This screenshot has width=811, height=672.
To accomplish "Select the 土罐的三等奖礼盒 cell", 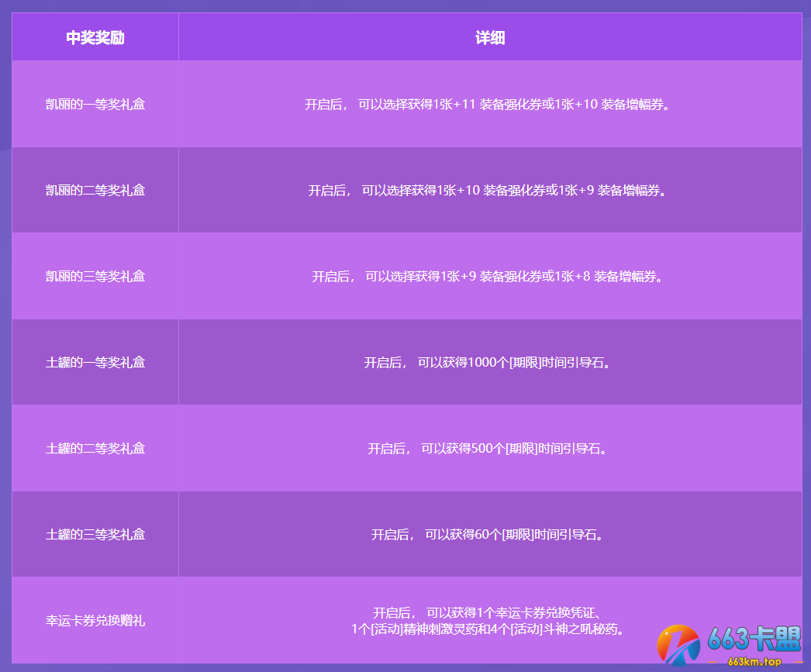I will pyautogui.click(x=95, y=534).
